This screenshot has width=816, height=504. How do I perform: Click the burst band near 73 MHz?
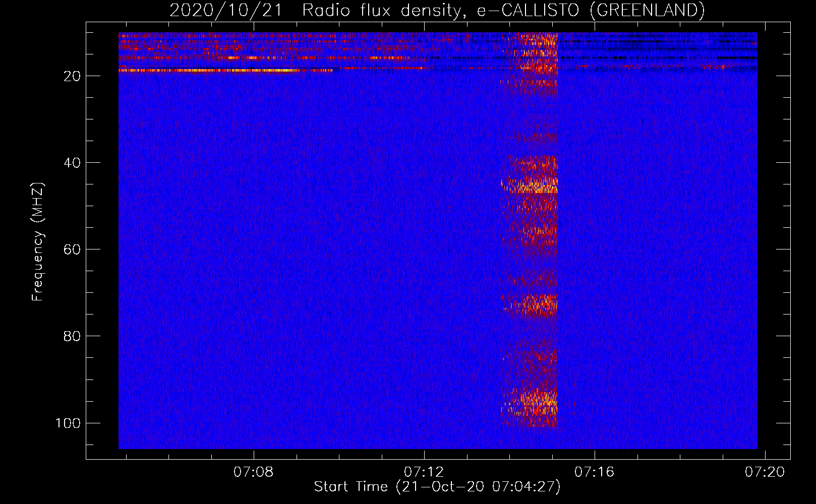tap(531, 304)
